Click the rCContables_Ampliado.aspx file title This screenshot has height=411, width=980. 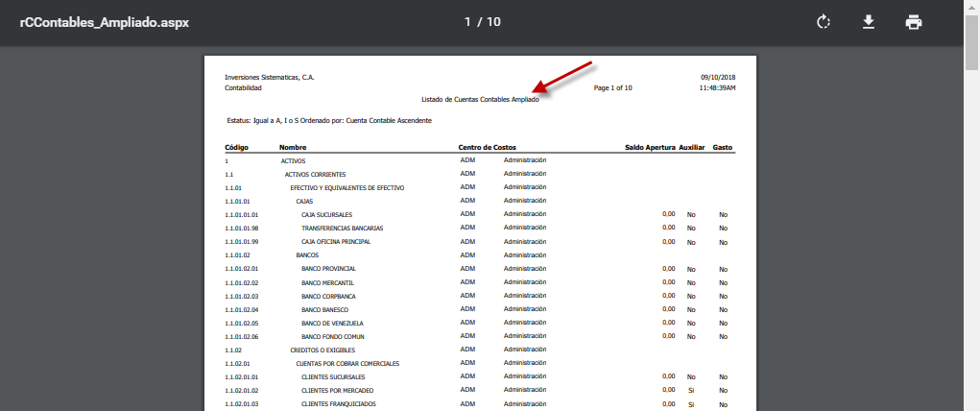(x=105, y=22)
